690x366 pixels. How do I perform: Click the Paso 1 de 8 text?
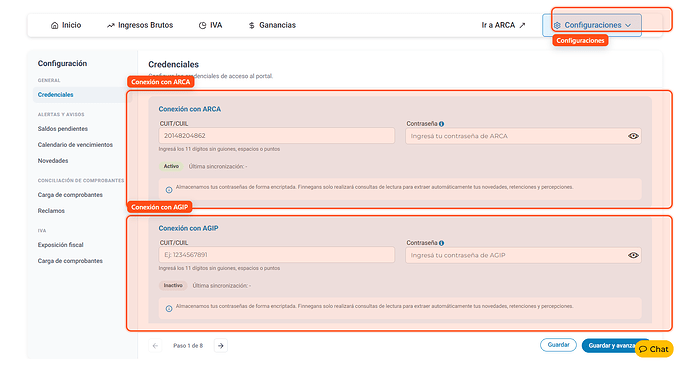point(188,346)
